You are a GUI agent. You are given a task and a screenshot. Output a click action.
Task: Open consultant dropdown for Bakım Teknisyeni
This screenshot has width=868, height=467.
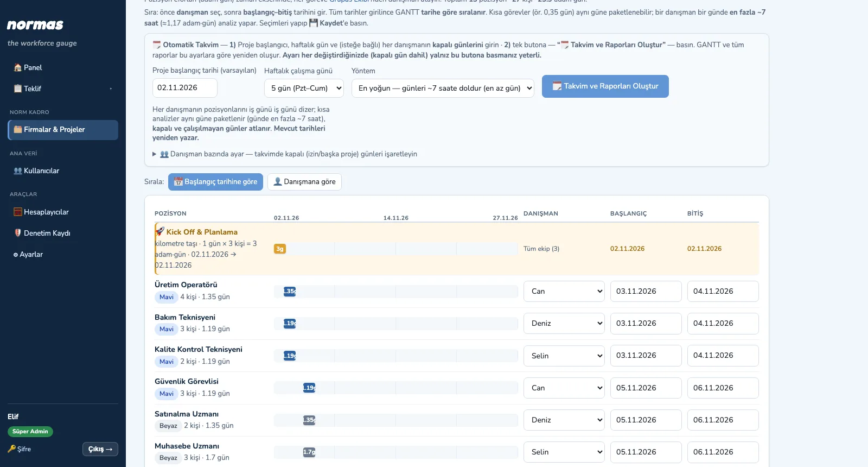(564, 323)
